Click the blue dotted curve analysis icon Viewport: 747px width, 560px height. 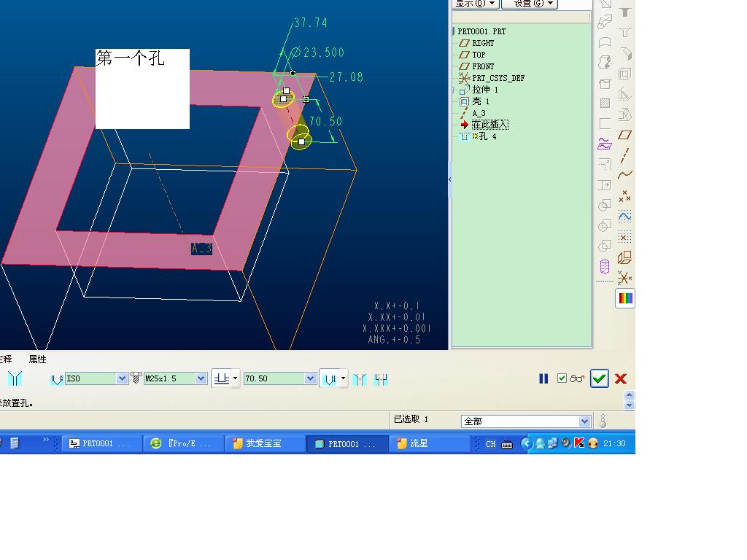(624, 217)
